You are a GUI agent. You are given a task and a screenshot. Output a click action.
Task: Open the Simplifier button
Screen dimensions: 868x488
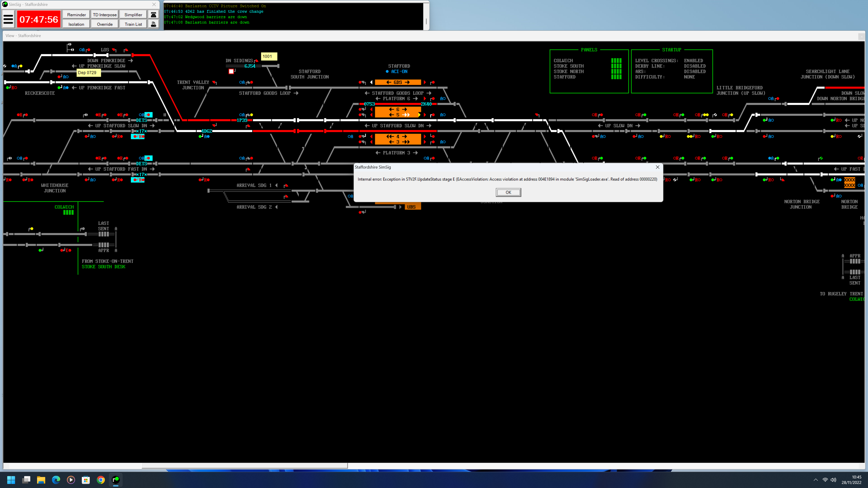click(133, 14)
